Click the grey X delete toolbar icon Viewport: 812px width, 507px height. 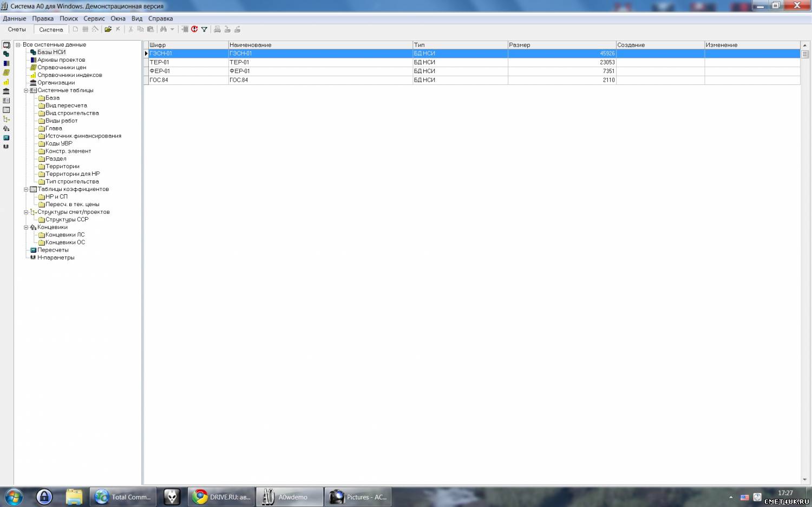pos(118,29)
